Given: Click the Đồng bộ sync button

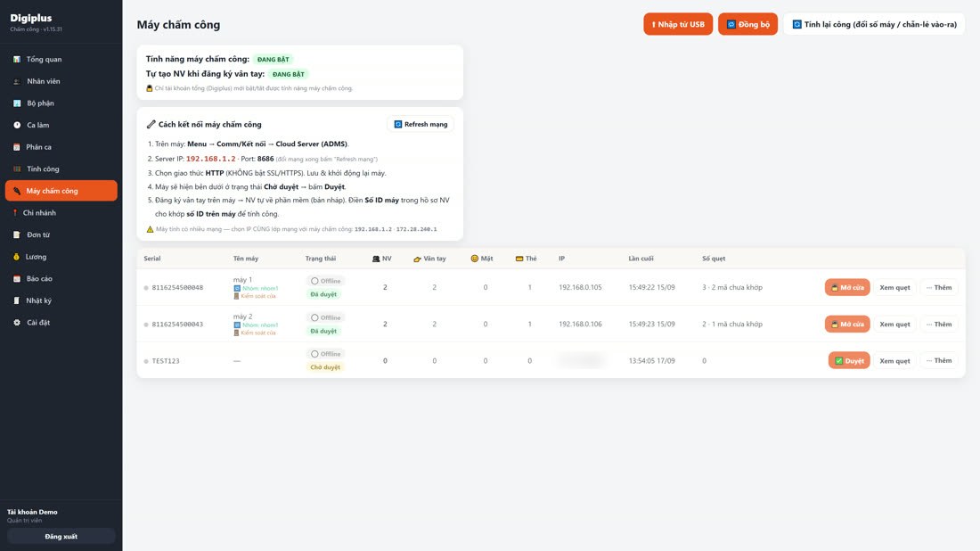Looking at the screenshot, I should coord(747,24).
